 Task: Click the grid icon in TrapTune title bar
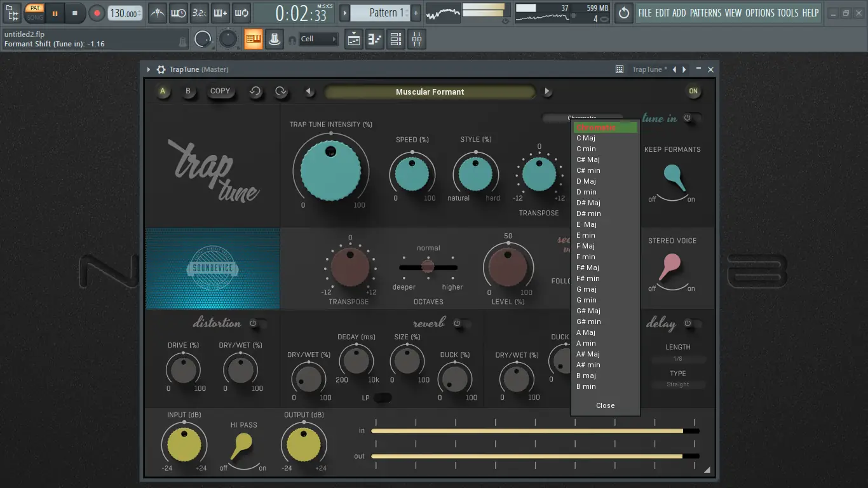[620, 69]
